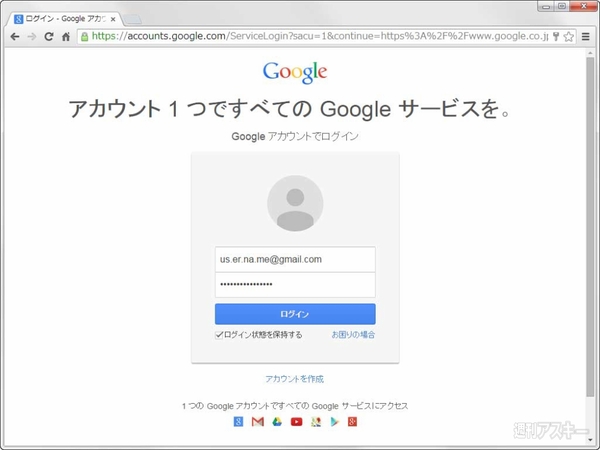Open the お困りの場合 help link
Viewport: 600px width, 450px height.
(353, 335)
